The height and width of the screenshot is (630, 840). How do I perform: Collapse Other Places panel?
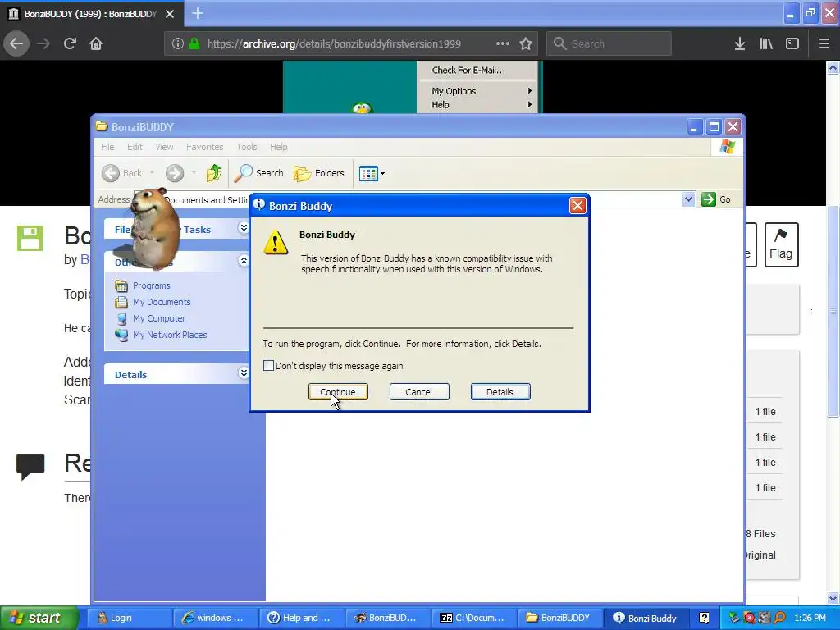click(x=243, y=261)
